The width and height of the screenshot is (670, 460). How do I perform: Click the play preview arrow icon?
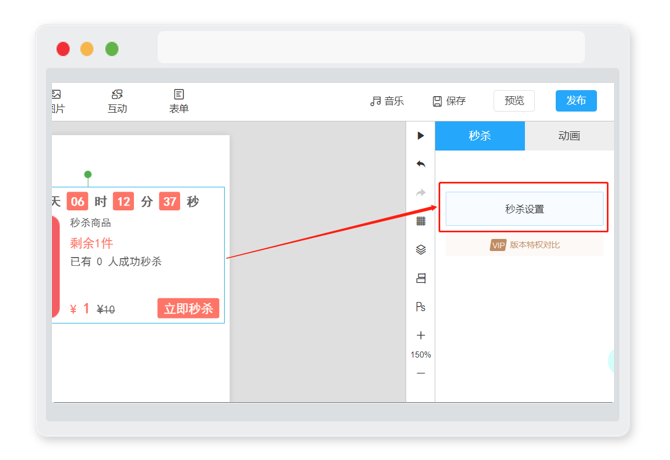point(421,135)
